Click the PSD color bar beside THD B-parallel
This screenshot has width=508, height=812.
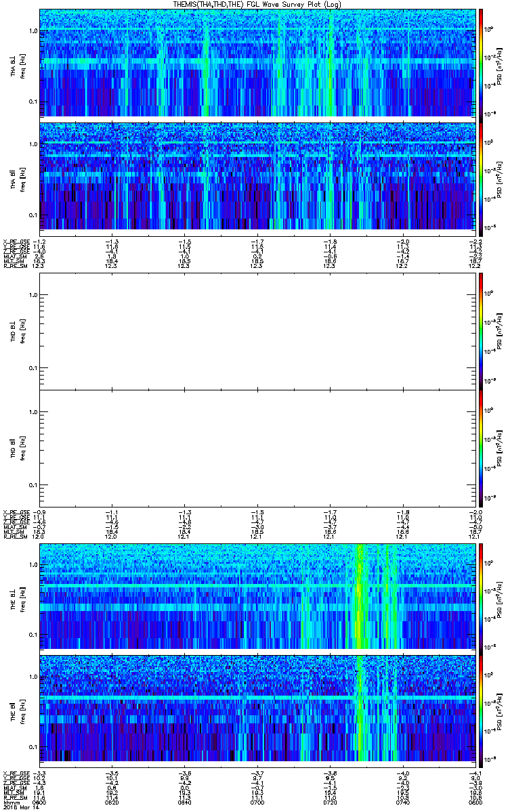(481, 448)
